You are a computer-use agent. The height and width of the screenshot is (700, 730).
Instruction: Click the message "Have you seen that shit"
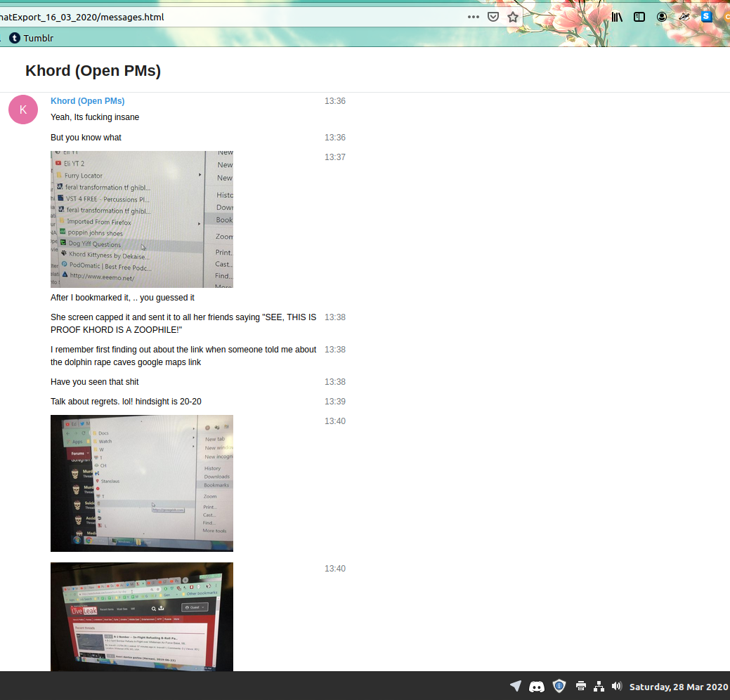(x=95, y=382)
